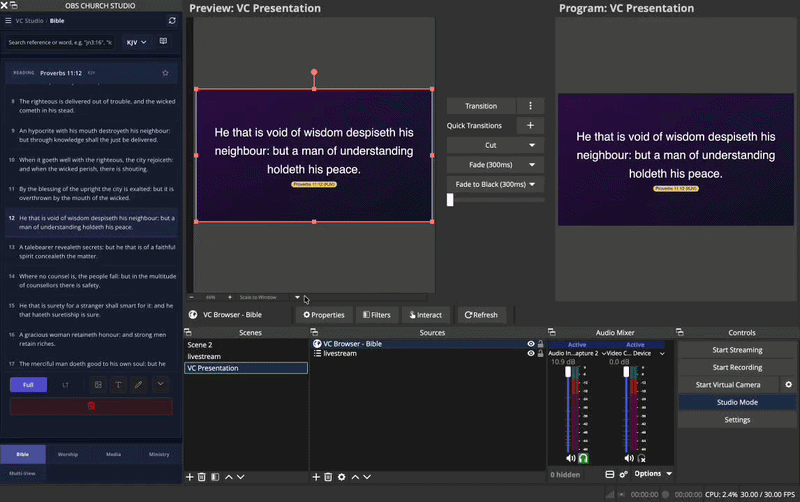
Task: Open advanced audio properties gears icon
Action: 623,474
